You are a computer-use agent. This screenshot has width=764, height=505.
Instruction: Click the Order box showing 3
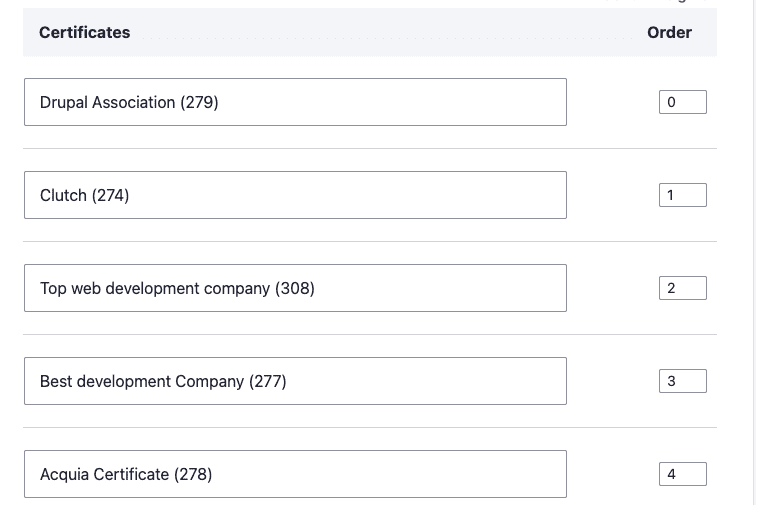[x=682, y=381]
